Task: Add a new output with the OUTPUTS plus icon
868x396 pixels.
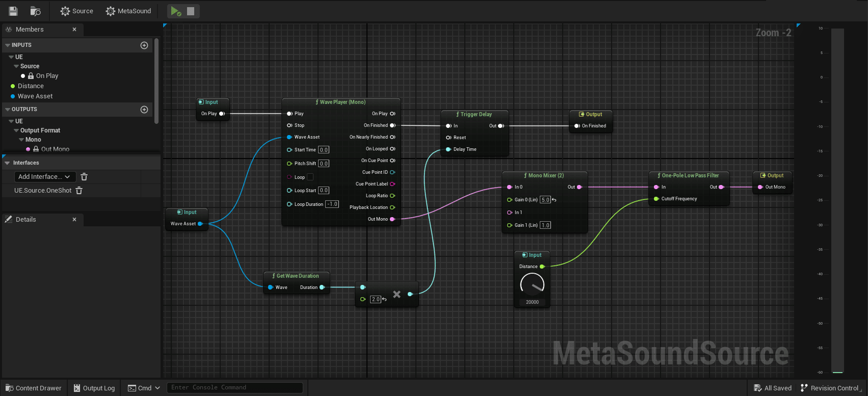Action: (144, 110)
